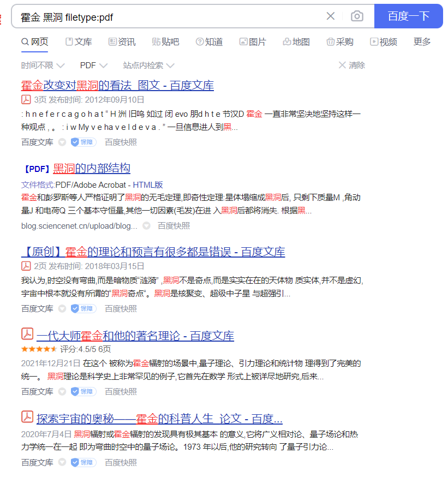Open 百度快照 for the 2012 result
Image resolution: width=448 pixels, height=477 pixels.
pos(121,142)
